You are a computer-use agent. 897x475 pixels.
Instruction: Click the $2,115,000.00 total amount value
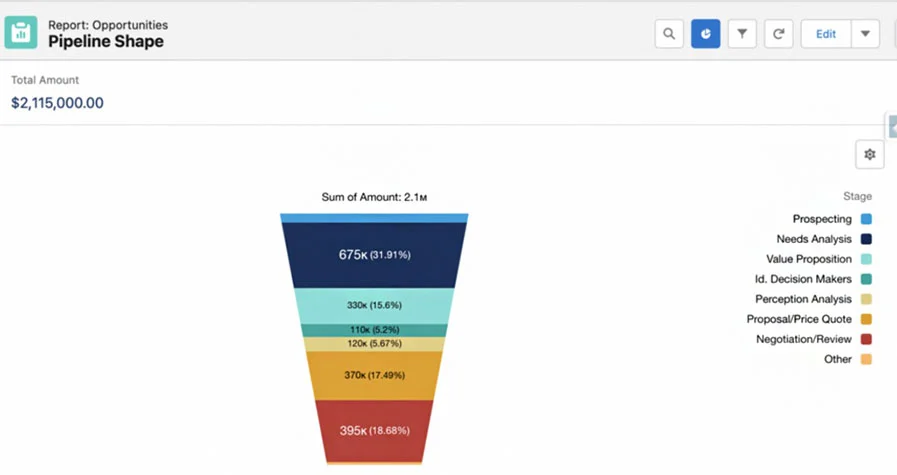pos(57,103)
